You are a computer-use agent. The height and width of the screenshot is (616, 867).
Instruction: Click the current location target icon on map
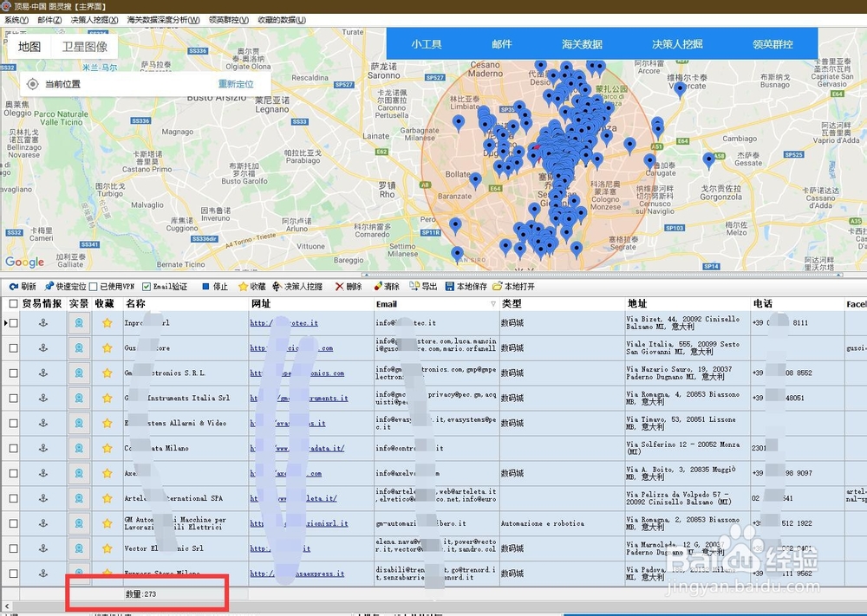(x=33, y=84)
